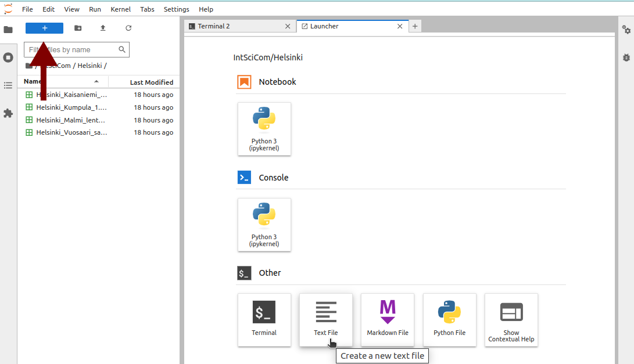Launch a new Terminal from Other section
This screenshot has width=634, height=364.
(x=264, y=320)
